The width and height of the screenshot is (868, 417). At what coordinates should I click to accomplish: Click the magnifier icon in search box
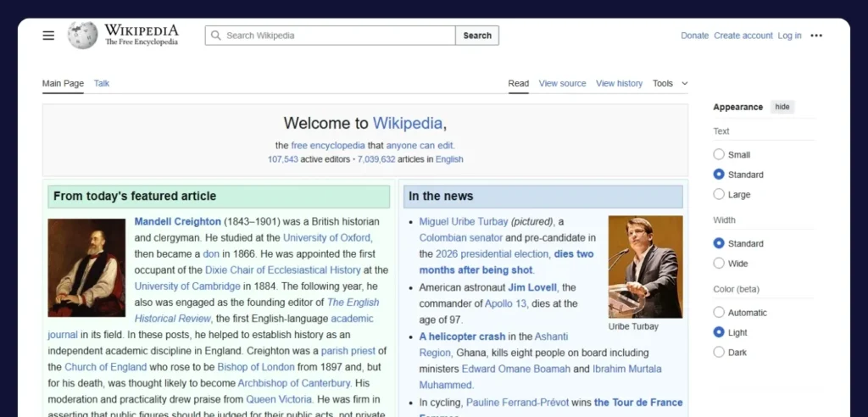coord(216,36)
